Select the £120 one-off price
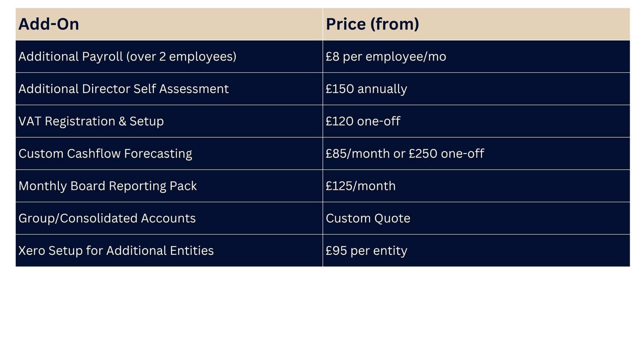The image size is (632, 364). (363, 121)
